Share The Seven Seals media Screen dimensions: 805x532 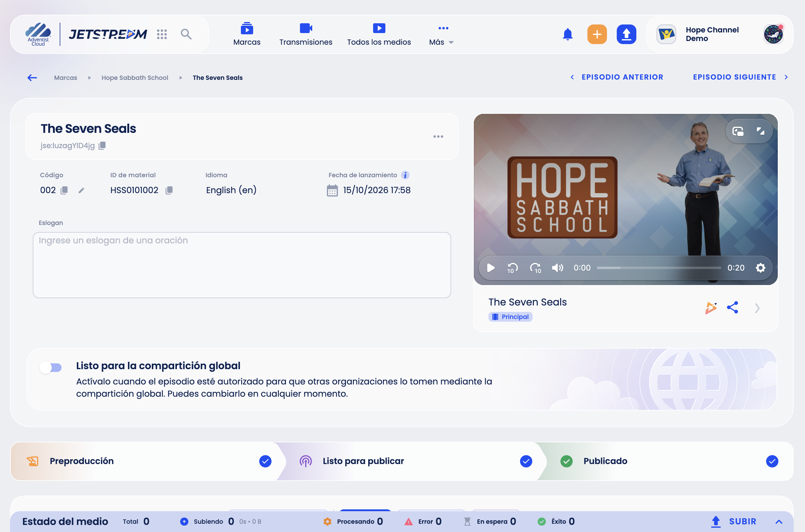pos(732,308)
